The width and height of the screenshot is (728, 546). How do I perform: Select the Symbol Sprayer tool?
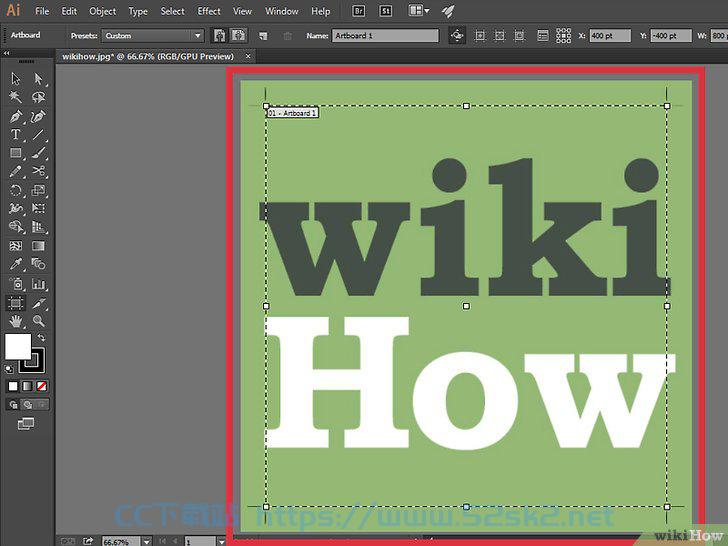click(16, 284)
